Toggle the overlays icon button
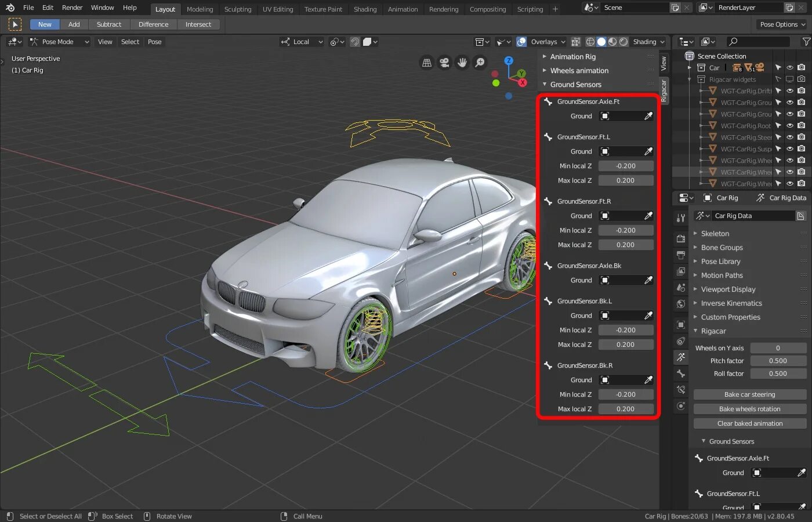 click(x=521, y=42)
